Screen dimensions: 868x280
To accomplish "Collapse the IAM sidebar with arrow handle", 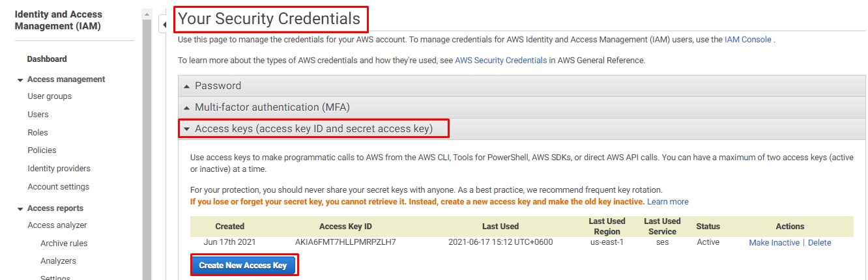I will coord(164,25).
